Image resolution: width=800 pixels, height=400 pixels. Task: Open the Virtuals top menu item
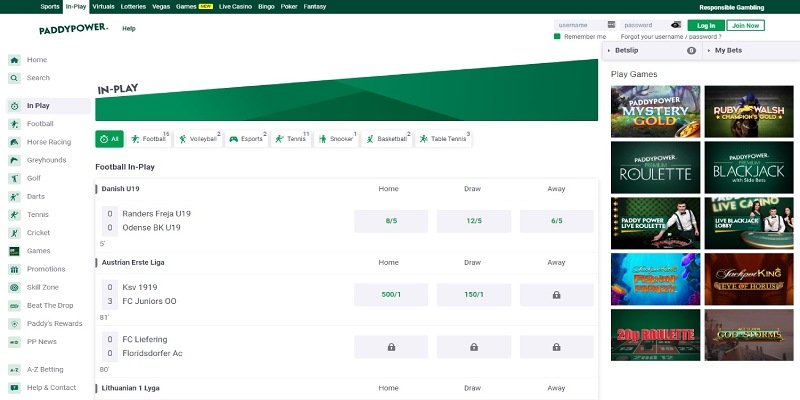103,7
